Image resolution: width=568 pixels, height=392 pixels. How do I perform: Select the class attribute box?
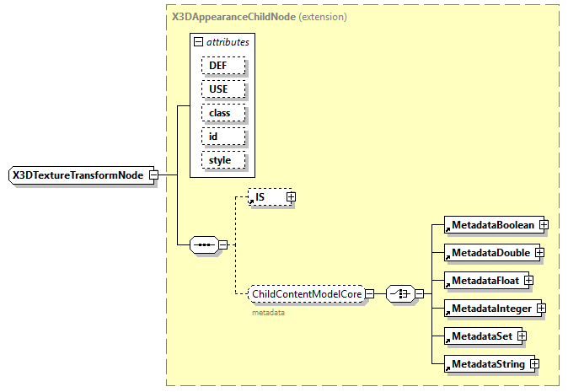tap(222, 112)
